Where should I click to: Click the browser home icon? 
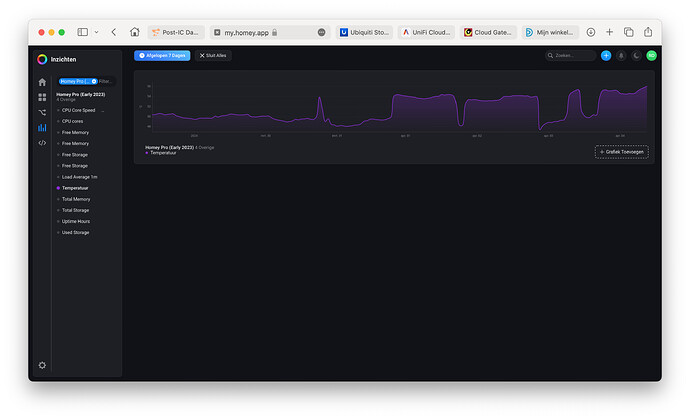[x=135, y=32]
